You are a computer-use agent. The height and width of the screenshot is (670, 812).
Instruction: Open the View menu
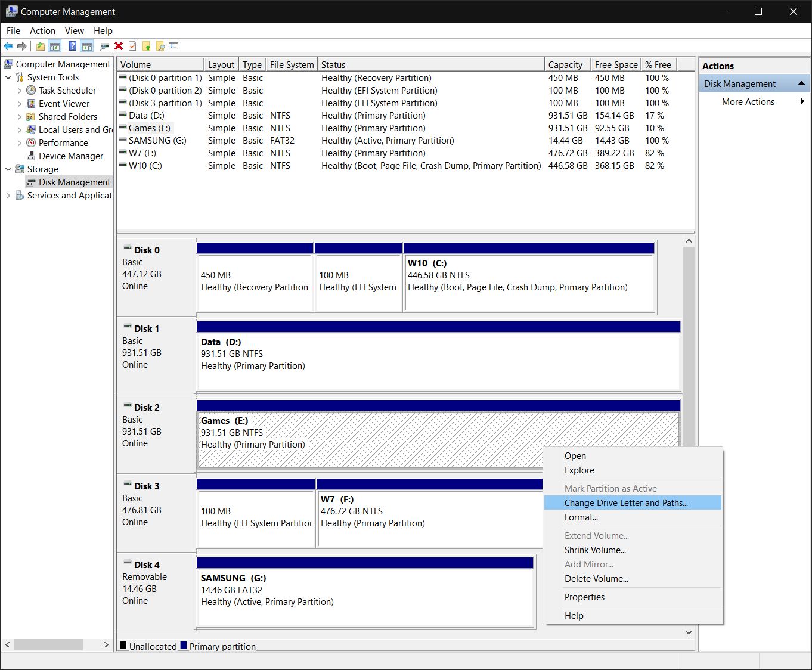[74, 31]
